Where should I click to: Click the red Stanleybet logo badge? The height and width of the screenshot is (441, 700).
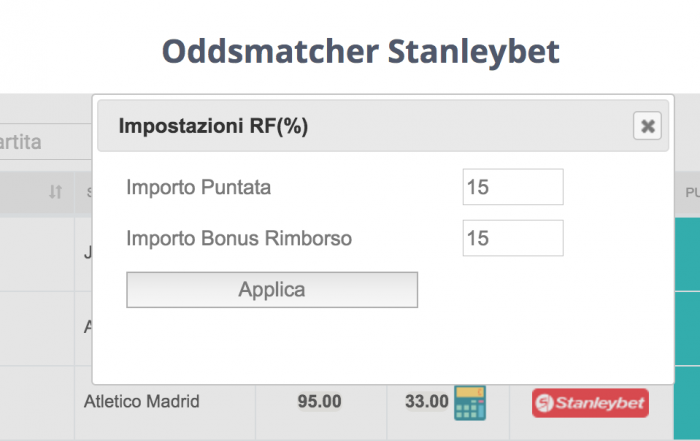coord(590,403)
